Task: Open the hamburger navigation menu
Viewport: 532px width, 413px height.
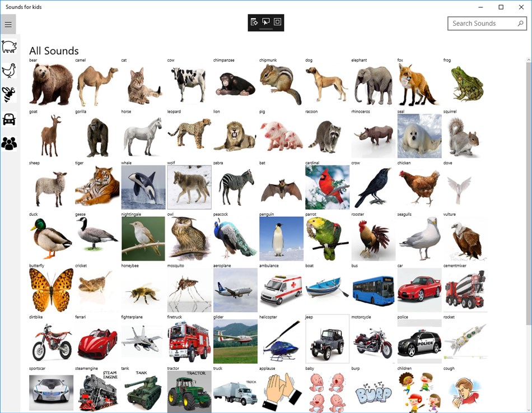Action: click(x=8, y=25)
